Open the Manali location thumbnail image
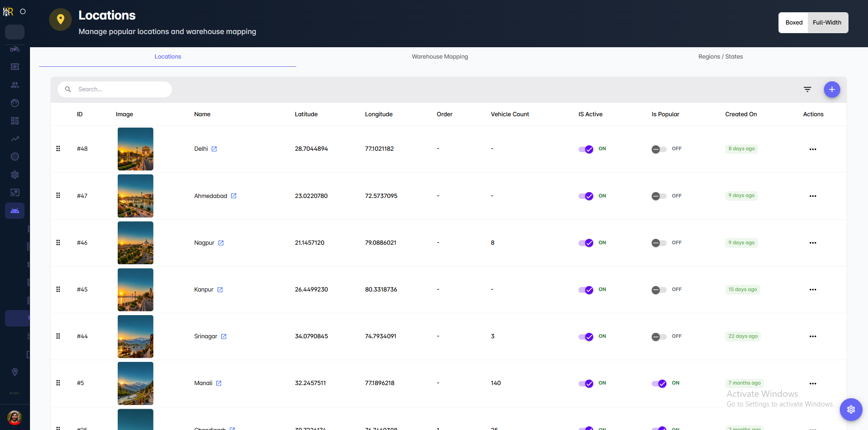Image resolution: width=868 pixels, height=430 pixels. click(x=135, y=383)
